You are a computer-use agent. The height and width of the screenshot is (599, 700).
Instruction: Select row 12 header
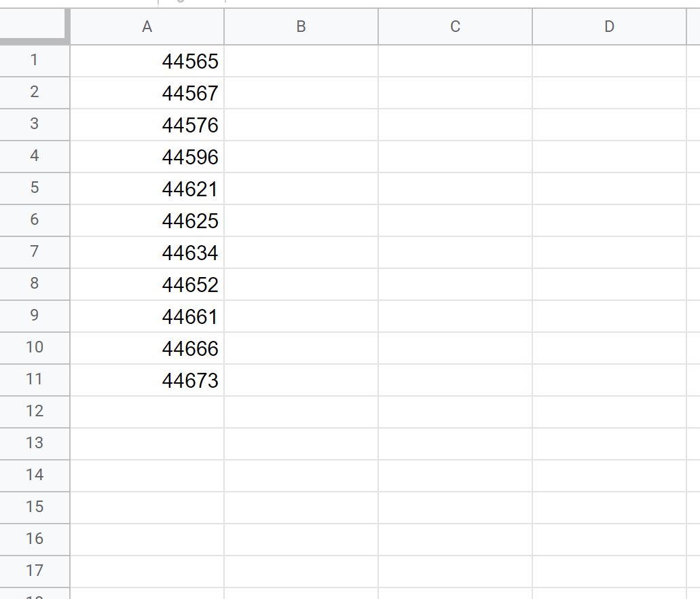coord(35,412)
